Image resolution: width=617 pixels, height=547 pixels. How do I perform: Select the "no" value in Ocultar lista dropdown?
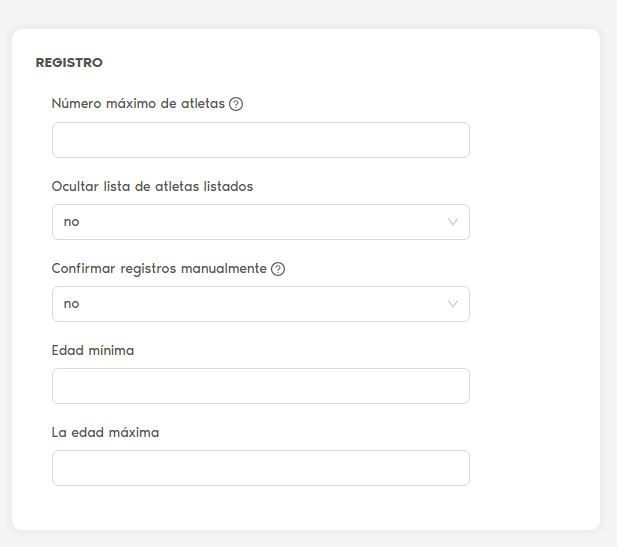71,222
